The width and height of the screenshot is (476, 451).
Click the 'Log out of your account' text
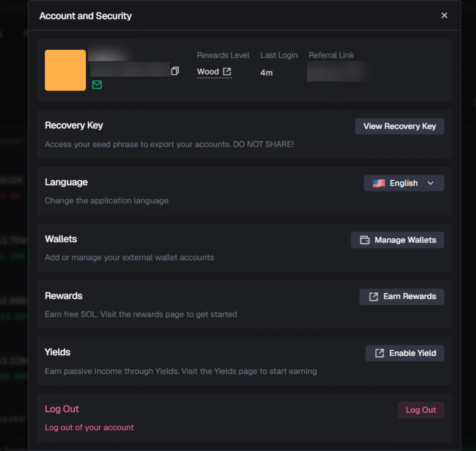[x=89, y=427]
